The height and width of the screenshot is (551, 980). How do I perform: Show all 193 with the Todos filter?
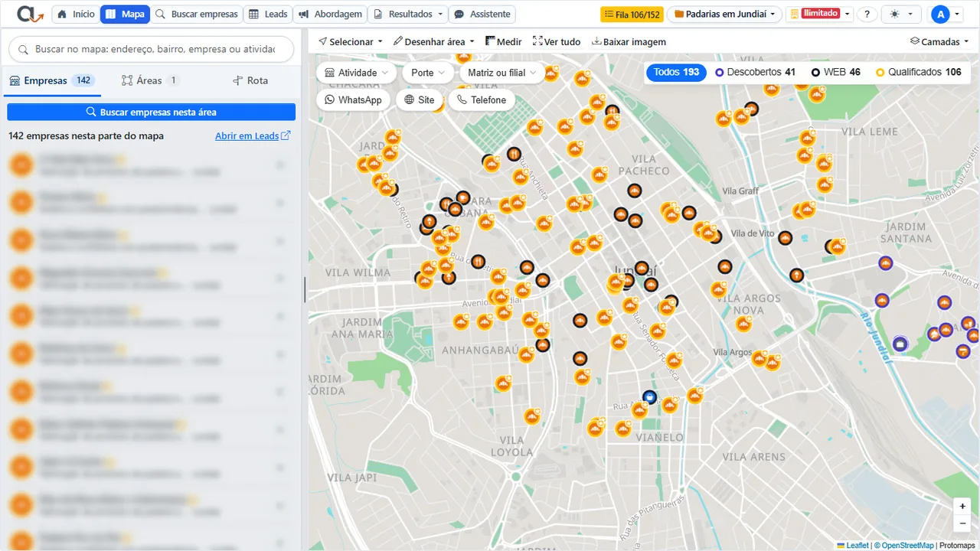pos(676,72)
